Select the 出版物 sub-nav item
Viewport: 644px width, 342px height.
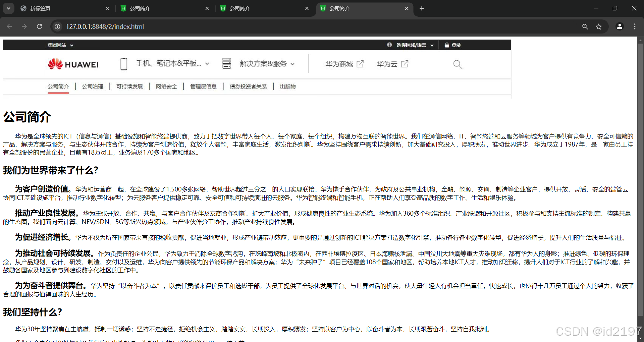click(288, 87)
